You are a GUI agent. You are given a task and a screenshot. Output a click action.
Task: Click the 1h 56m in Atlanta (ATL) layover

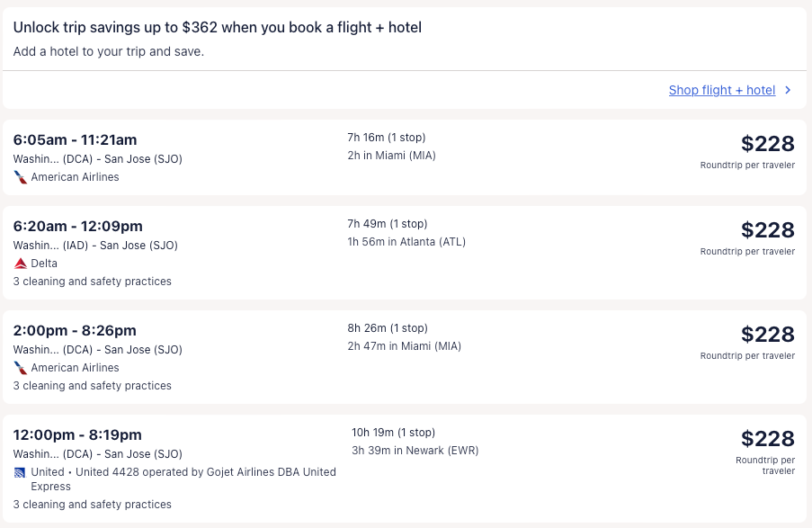click(406, 242)
